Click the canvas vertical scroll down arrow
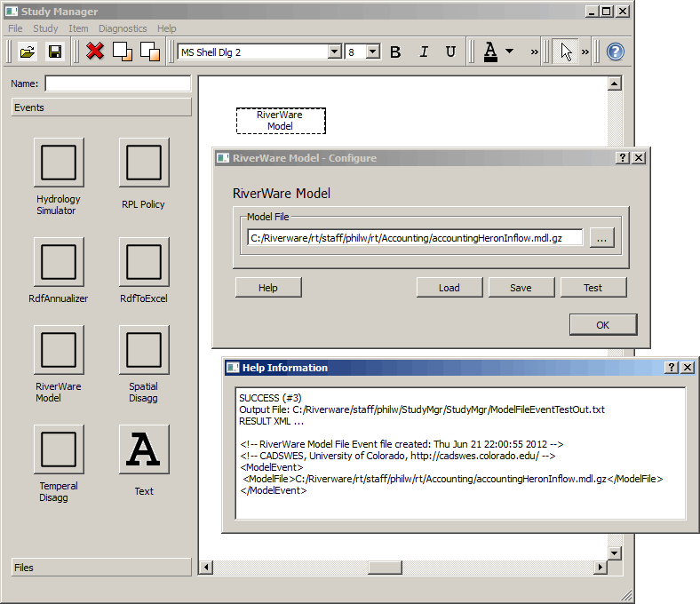Viewport: 700px width, 604px height. 615,553
